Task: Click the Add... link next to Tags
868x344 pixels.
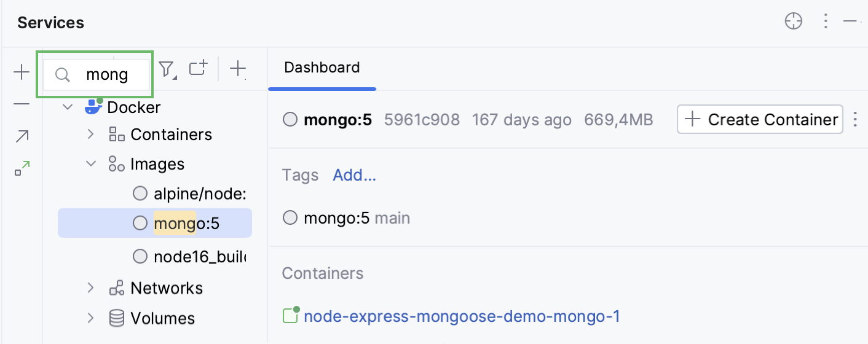Action: click(354, 176)
